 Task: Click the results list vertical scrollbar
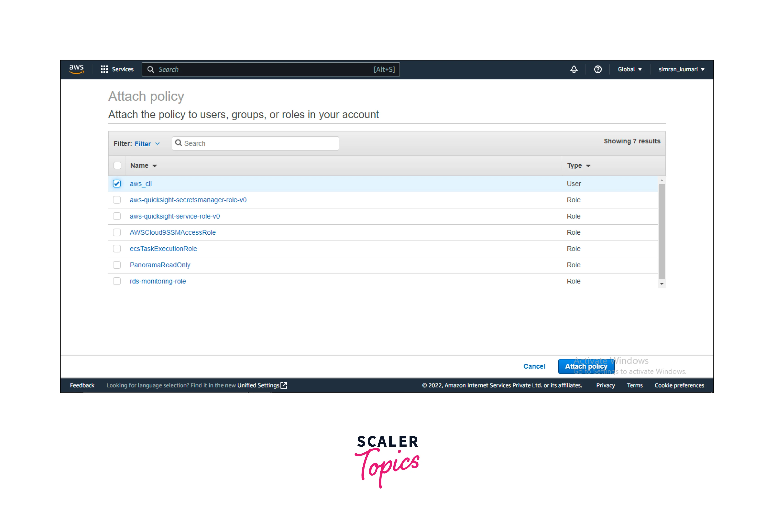point(661,231)
